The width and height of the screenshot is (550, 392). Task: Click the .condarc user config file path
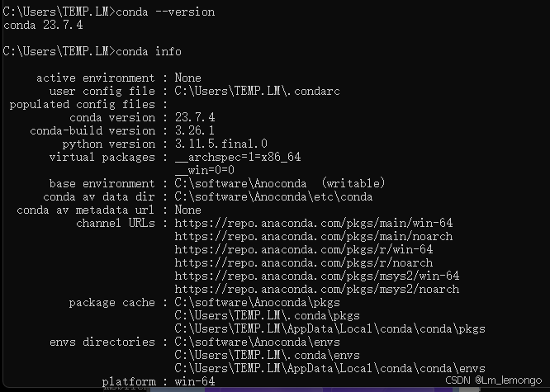257,91
